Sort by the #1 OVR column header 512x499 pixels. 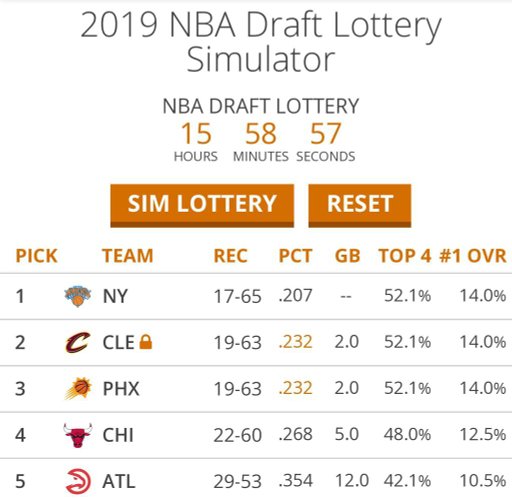pos(473,256)
